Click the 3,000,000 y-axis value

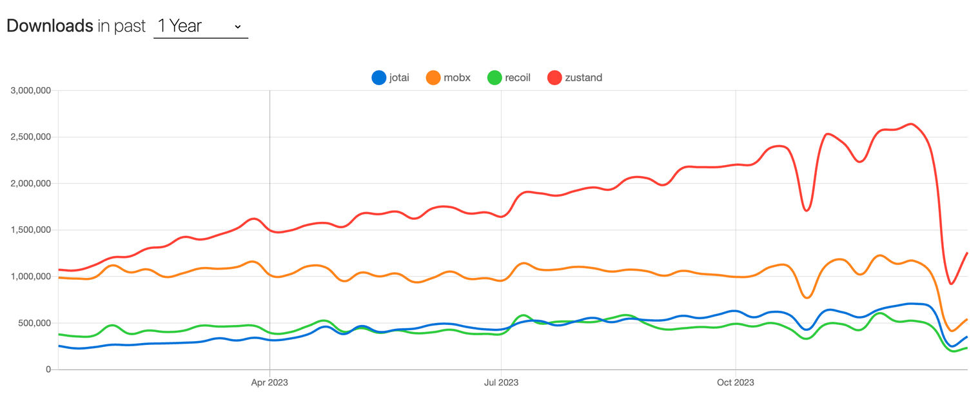(x=31, y=90)
